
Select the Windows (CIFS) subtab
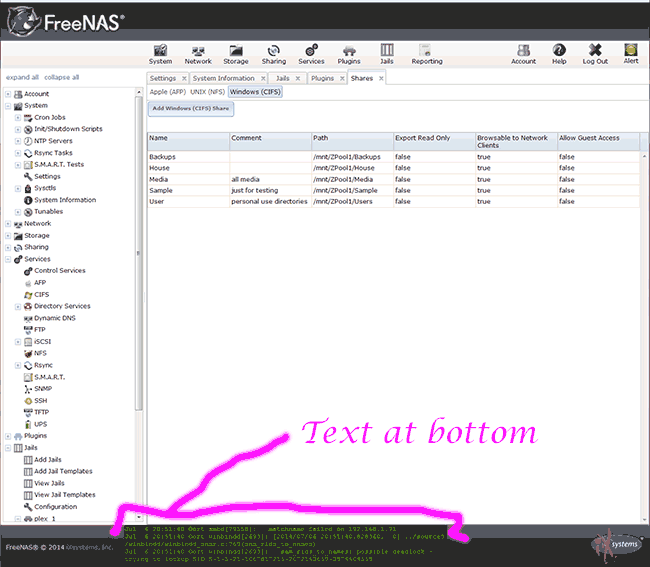pos(255,92)
